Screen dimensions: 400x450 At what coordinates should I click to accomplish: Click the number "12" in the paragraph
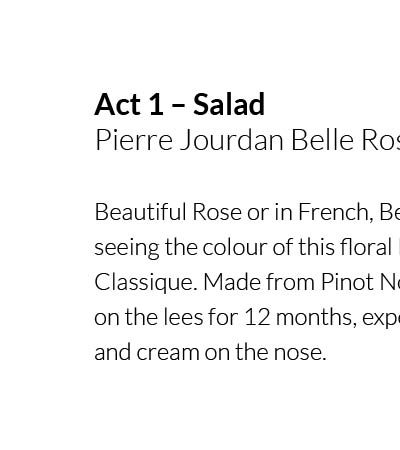257,317
